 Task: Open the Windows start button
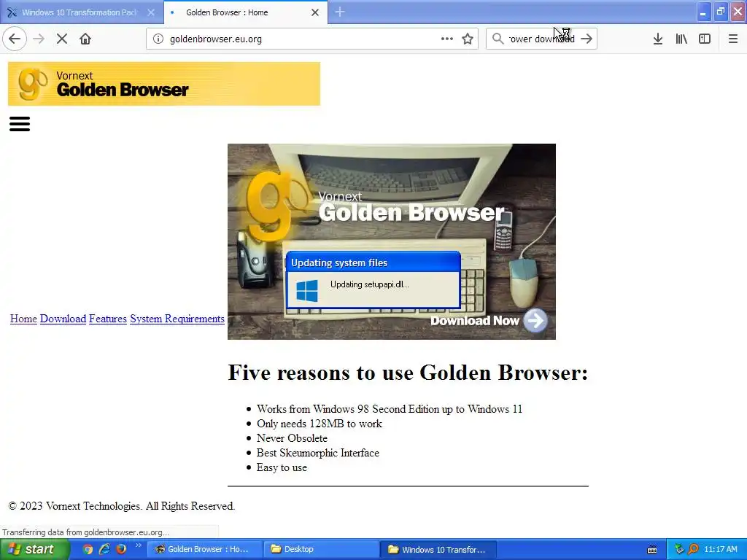coord(34,549)
